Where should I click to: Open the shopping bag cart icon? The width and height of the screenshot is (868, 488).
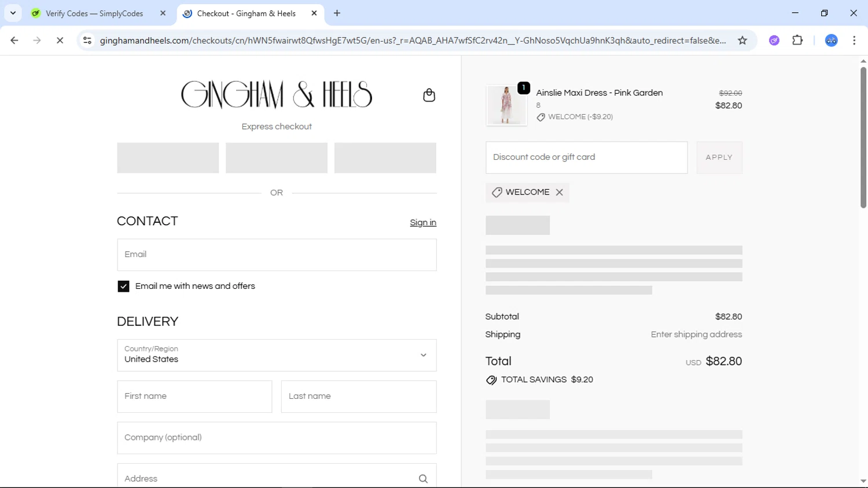429,95
